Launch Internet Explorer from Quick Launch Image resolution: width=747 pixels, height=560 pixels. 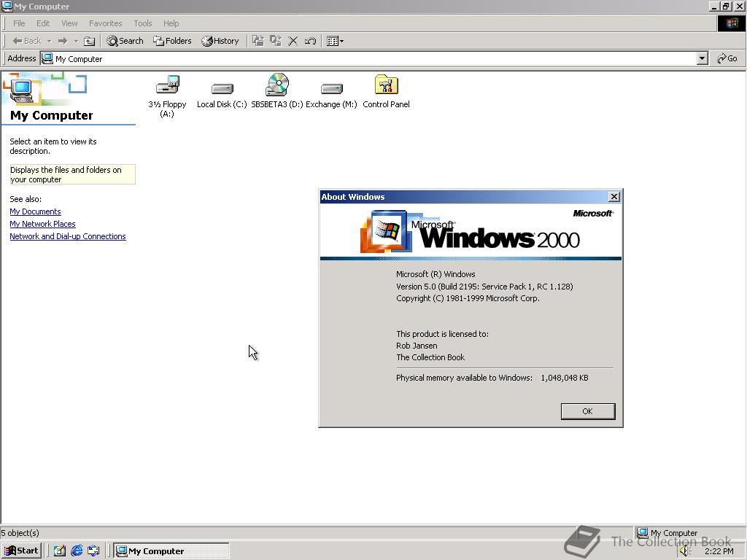click(77, 551)
